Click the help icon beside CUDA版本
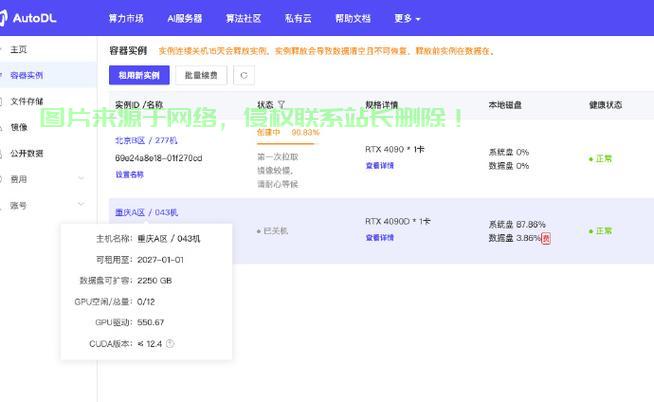The height and width of the screenshot is (402, 654). 170,344
